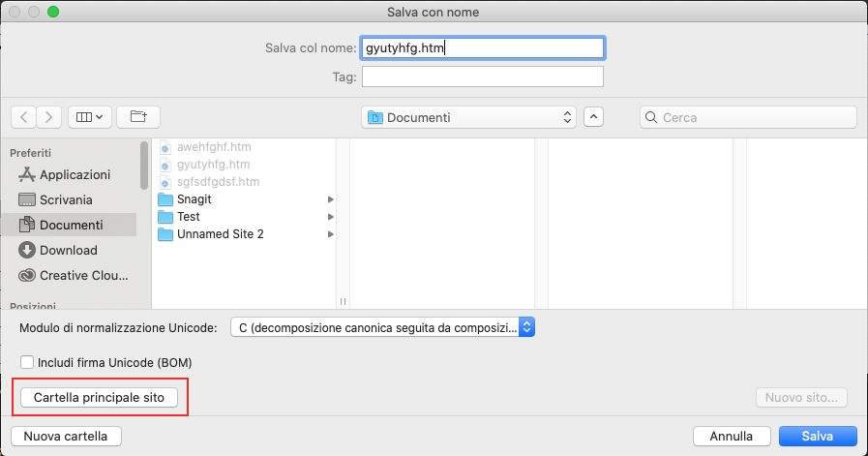Click the forward navigation arrow

point(49,117)
